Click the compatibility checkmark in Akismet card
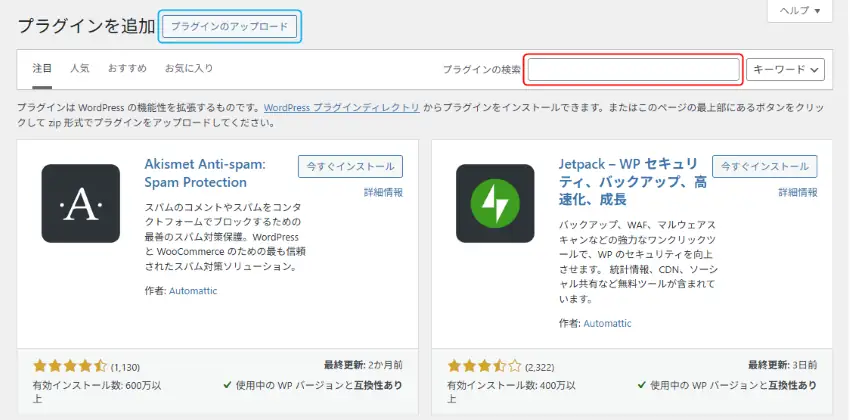Screen dimensions: 850x420 228,385
